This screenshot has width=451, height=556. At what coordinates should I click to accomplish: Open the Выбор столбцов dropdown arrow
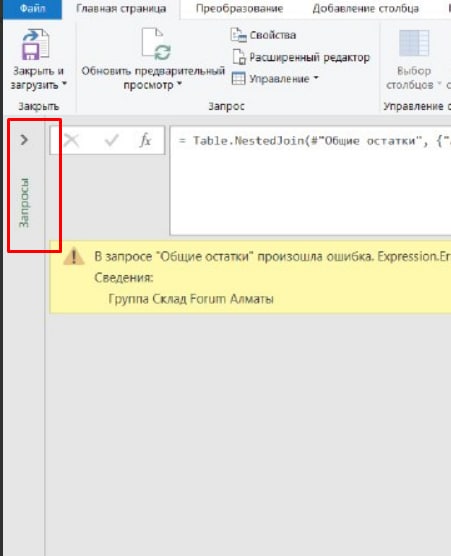439,84
